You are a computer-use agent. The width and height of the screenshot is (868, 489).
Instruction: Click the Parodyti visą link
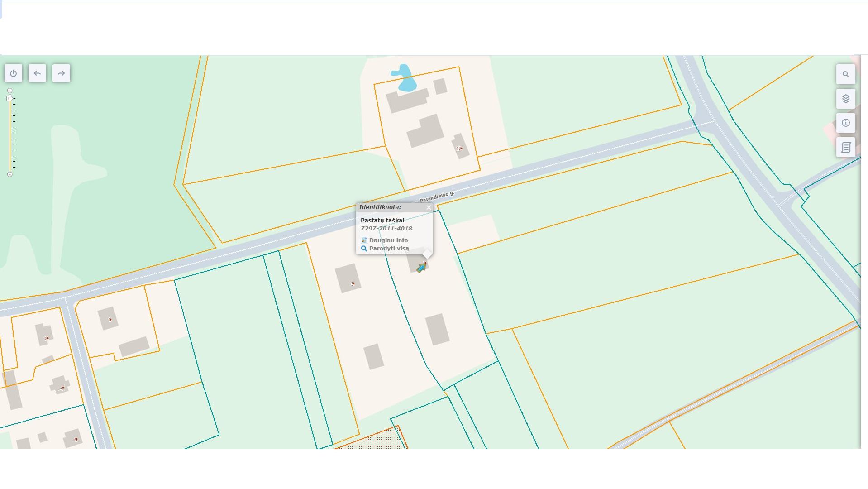tap(389, 248)
